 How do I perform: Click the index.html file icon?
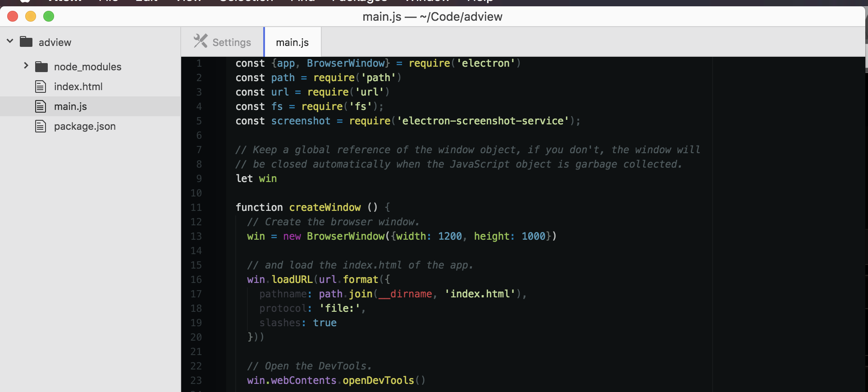tap(41, 87)
